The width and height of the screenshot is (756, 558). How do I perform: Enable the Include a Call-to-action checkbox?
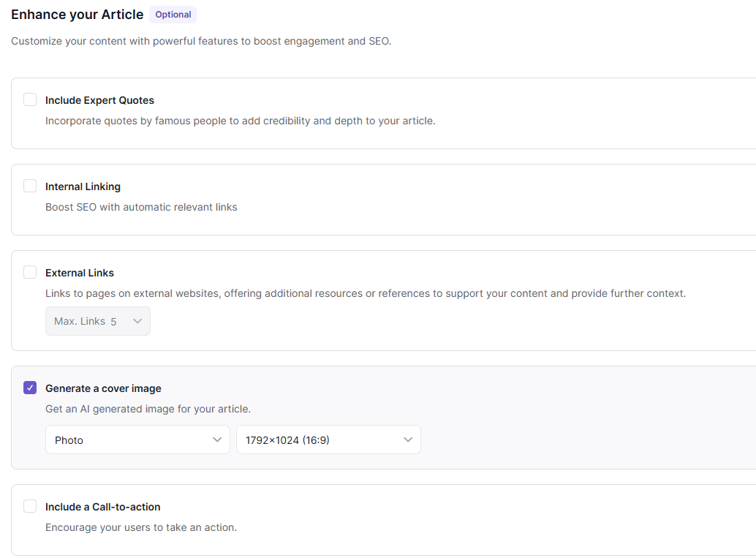(x=30, y=506)
